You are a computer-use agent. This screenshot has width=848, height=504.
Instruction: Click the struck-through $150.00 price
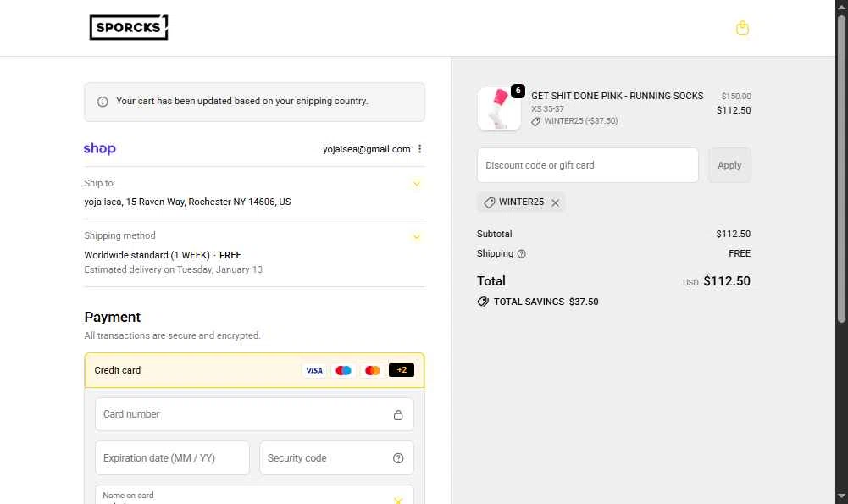736,96
